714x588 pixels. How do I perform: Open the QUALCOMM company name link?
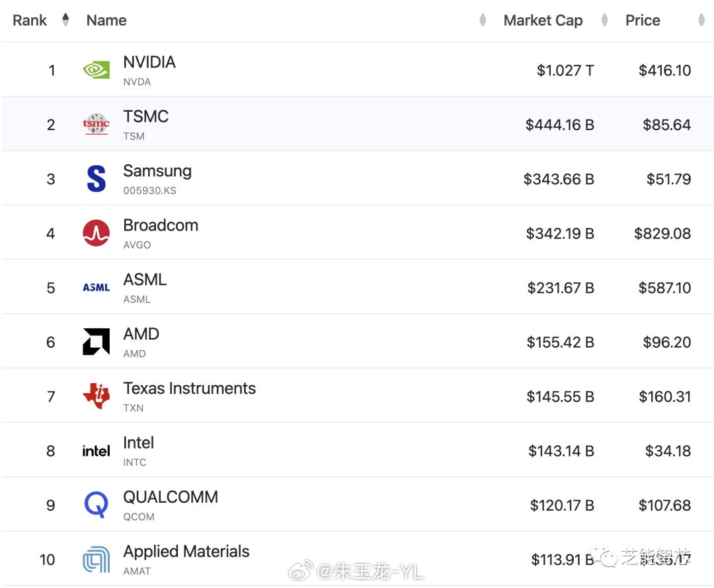click(x=171, y=497)
